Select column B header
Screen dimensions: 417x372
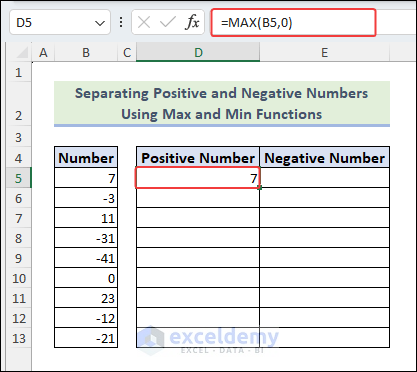coord(86,53)
